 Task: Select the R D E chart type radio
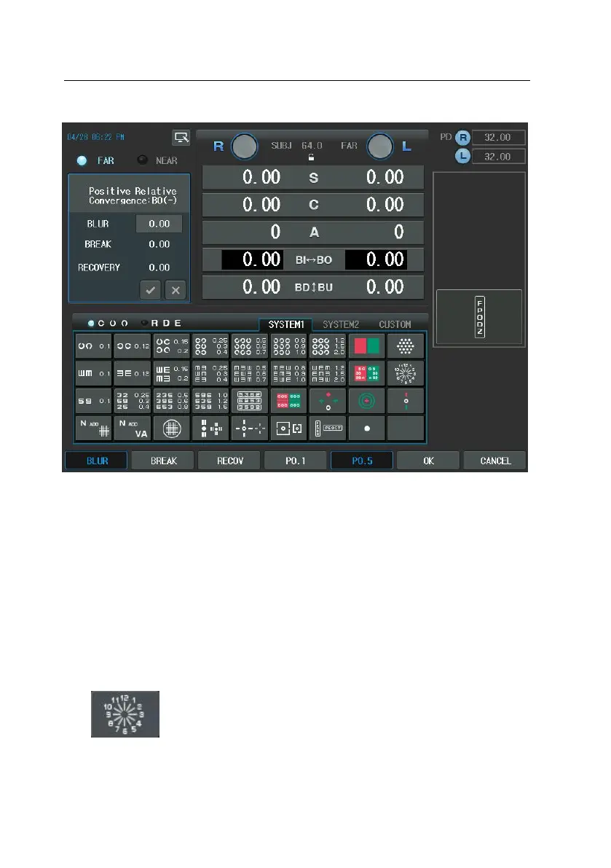145,323
